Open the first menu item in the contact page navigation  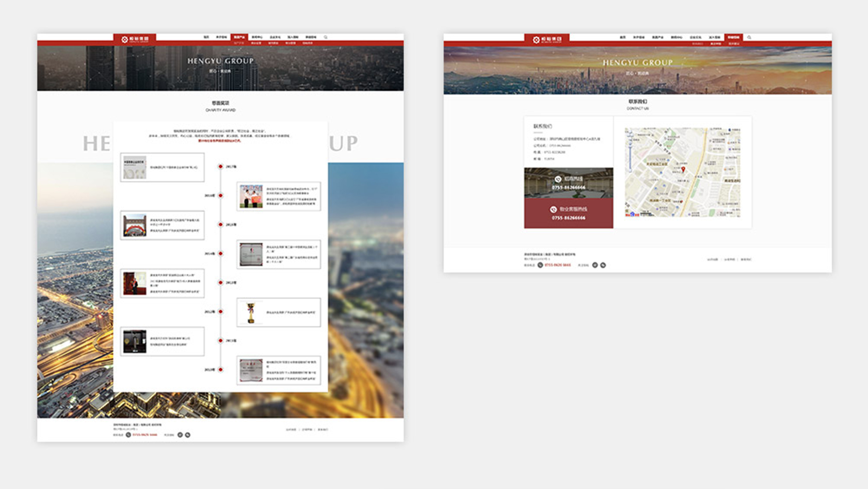point(623,37)
